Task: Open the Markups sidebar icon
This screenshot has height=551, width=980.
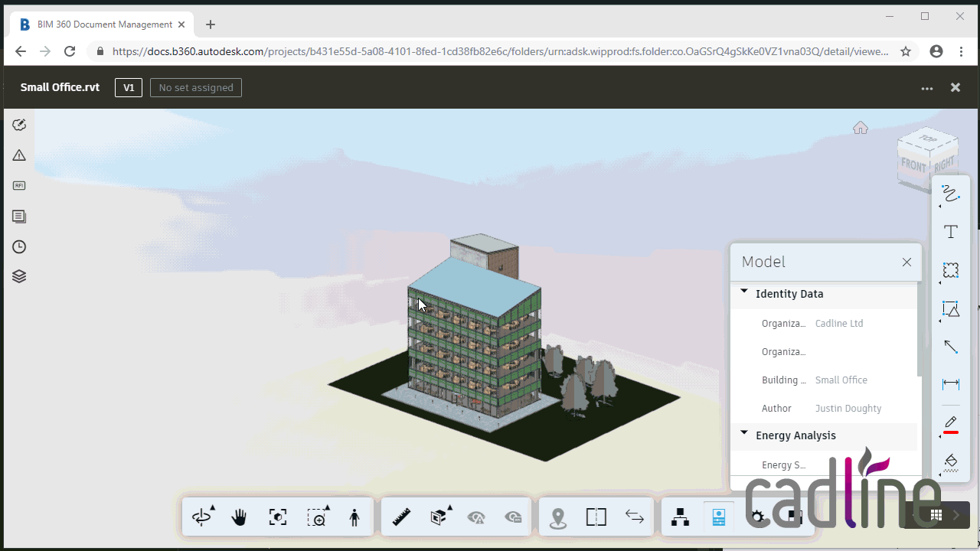Action: click(x=19, y=125)
